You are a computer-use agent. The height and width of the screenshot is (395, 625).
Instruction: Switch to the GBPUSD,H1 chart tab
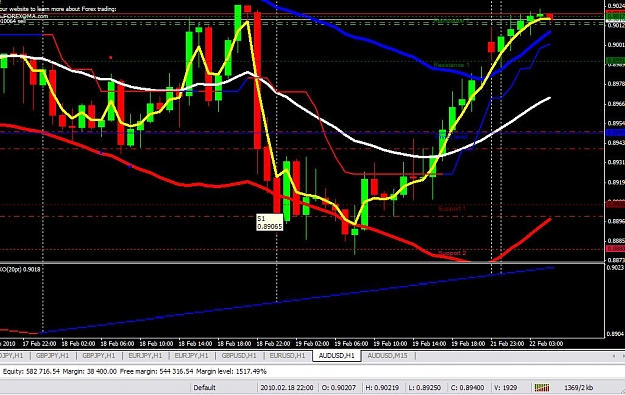pyautogui.click(x=239, y=356)
